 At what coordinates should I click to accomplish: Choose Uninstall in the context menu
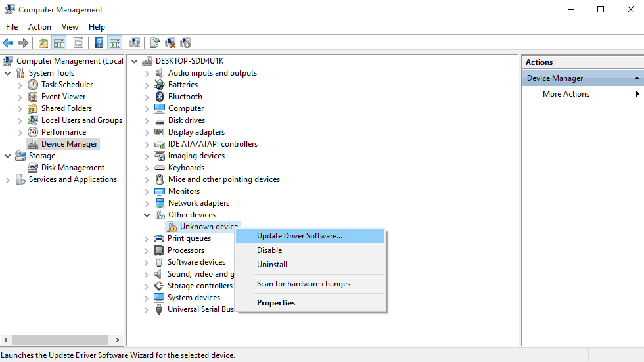310,265
